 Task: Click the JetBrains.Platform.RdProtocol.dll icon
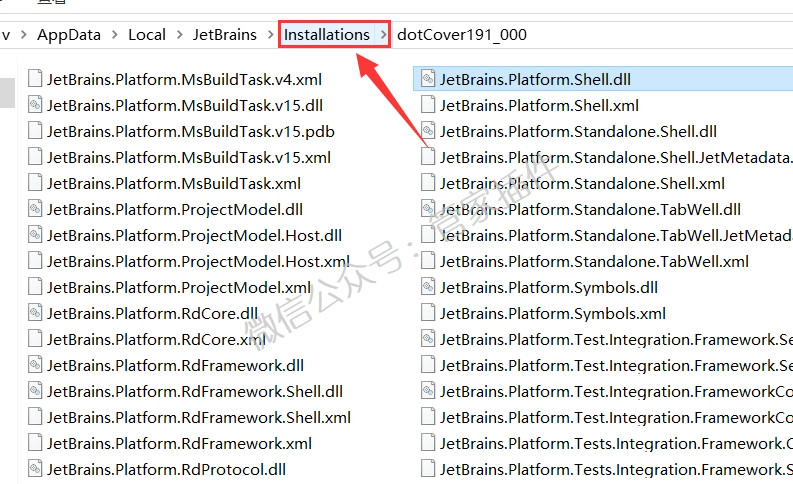(x=35, y=469)
